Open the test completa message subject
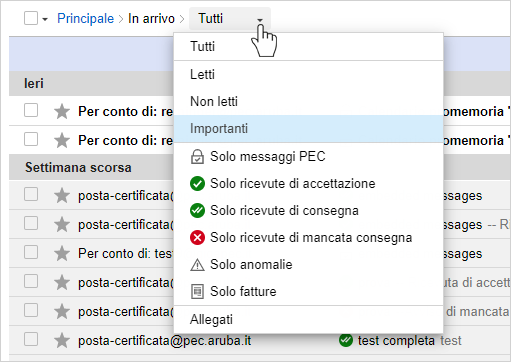Viewport: 511px width, 362px height. click(396, 341)
